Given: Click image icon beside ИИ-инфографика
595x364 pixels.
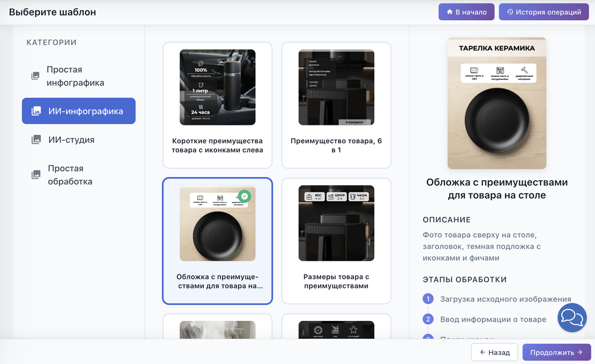Looking at the screenshot, I should [x=36, y=111].
